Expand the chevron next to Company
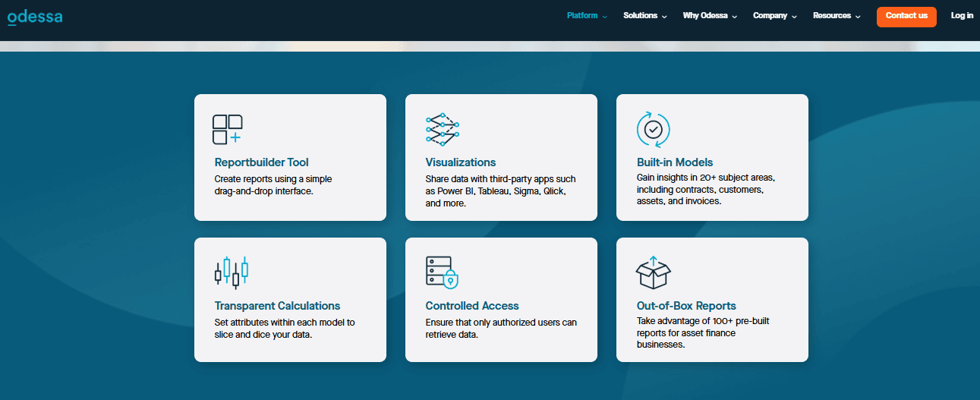Screen dimensions: 980x400 795,17
